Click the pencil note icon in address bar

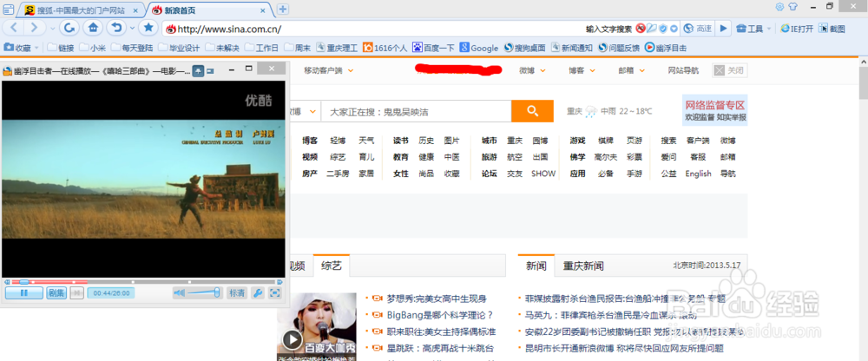point(652,29)
